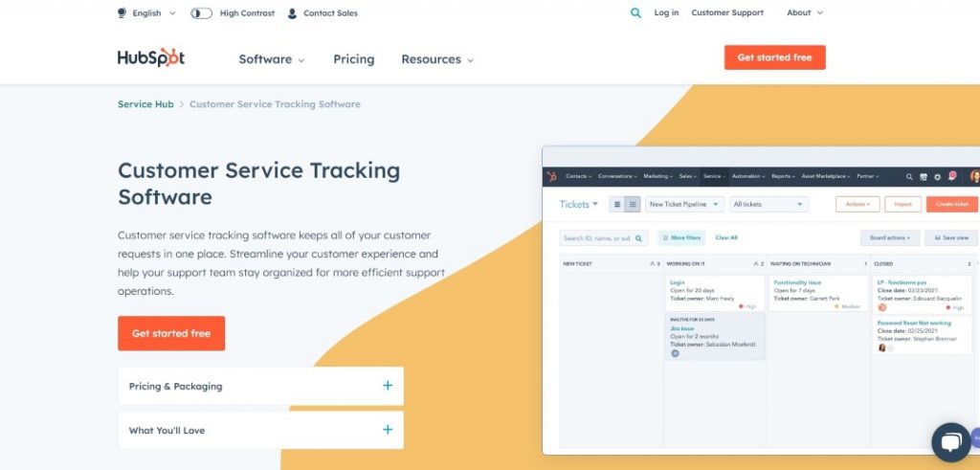This screenshot has width=980, height=470.
Task: Click the settings gear in product screenshot
Action: pyautogui.click(x=937, y=177)
